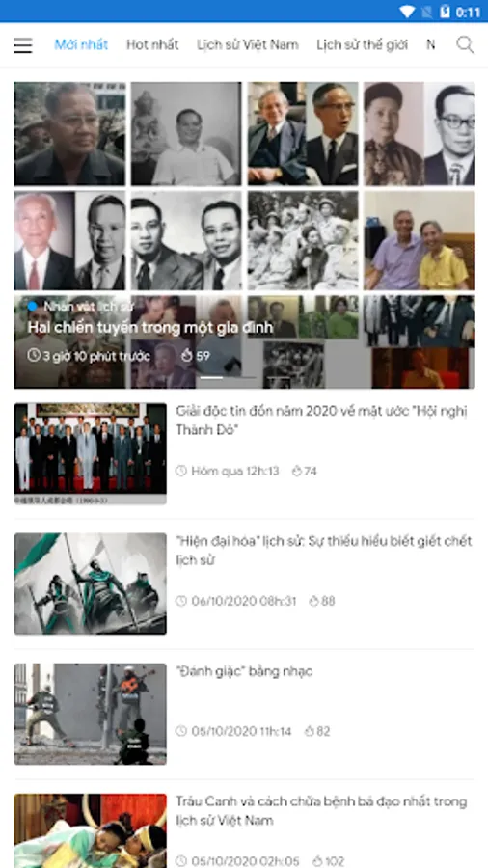Tap the flame icon showing 59 on banner
This screenshot has height=868, width=488.
186,356
